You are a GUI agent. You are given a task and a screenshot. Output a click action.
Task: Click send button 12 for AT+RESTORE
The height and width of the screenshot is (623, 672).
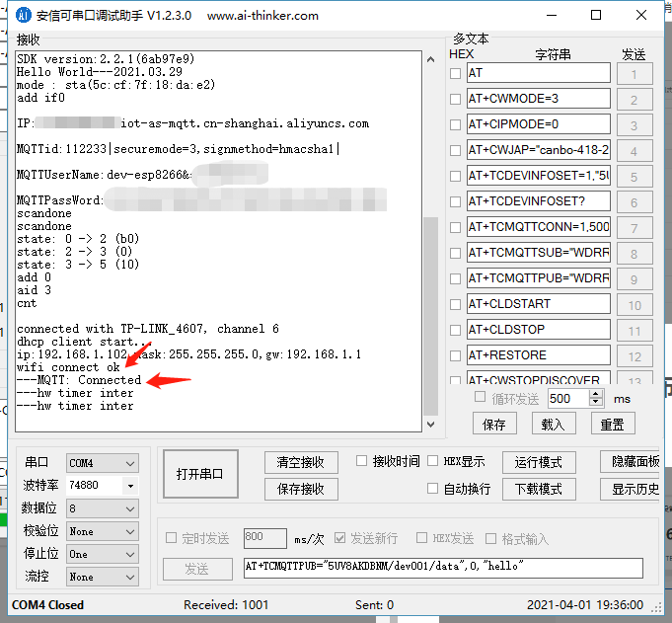point(635,356)
